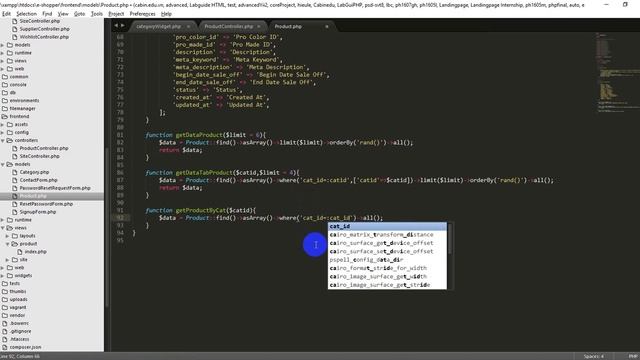Click the .htaccess file icon
This screenshot has width=640, height=360.
pos(5,339)
